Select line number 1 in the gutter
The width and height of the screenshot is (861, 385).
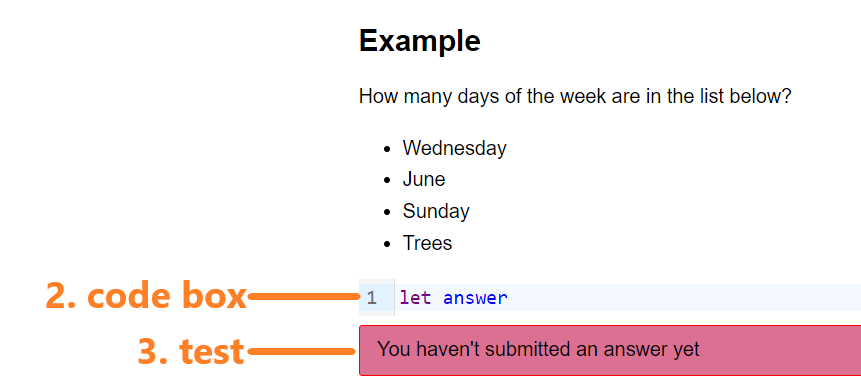point(372,298)
